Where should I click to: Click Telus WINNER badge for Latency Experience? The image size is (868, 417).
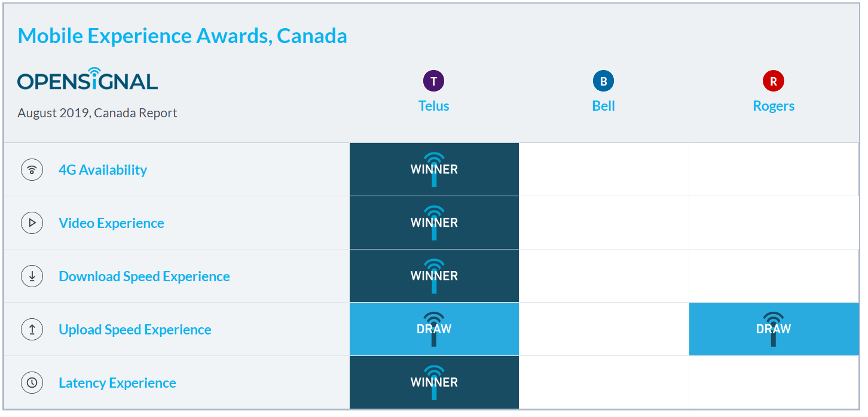[434, 382]
